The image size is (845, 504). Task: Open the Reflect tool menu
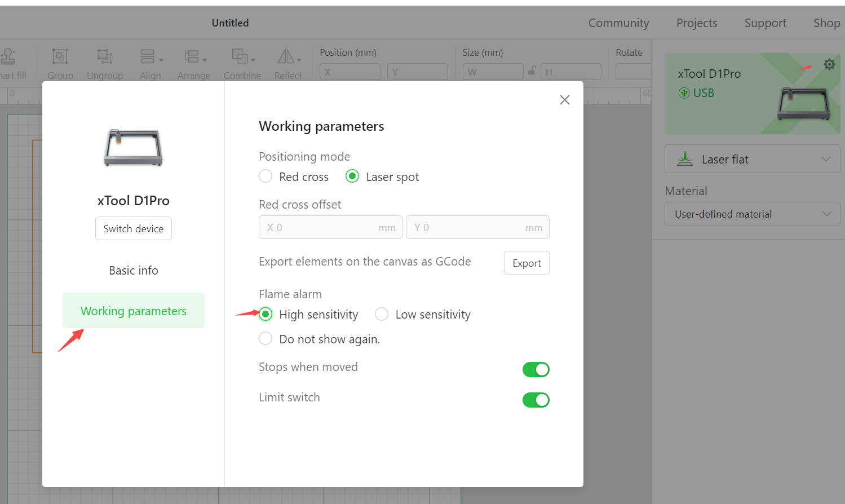click(289, 56)
